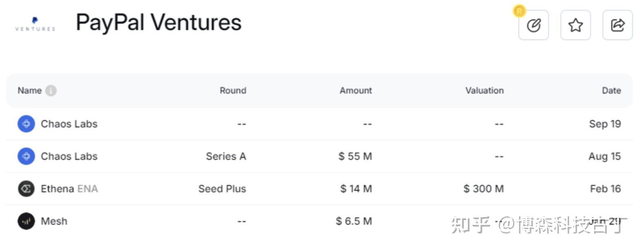Click the edit note icon button
The height and width of the screenshot is (251, 644).
pyautogui.click(x=533, y=25)
